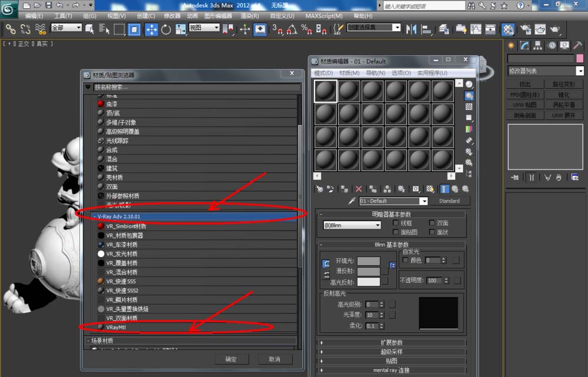Open the 01 - Default material name dropdown

click(x=393, y=201)
